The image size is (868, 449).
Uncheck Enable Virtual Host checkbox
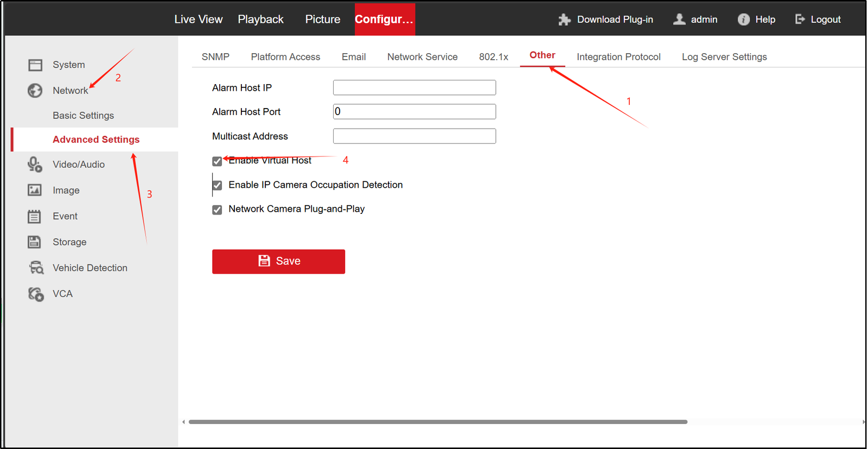coord(217,161)
